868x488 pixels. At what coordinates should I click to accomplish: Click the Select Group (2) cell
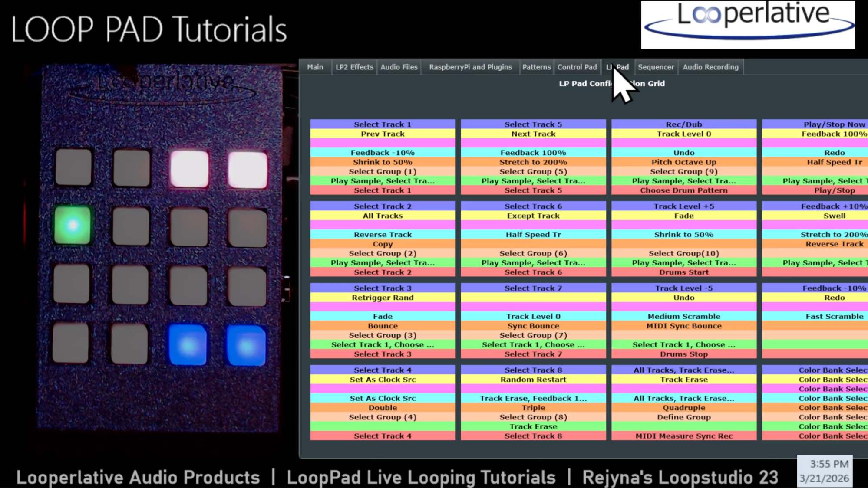(383, 254)
